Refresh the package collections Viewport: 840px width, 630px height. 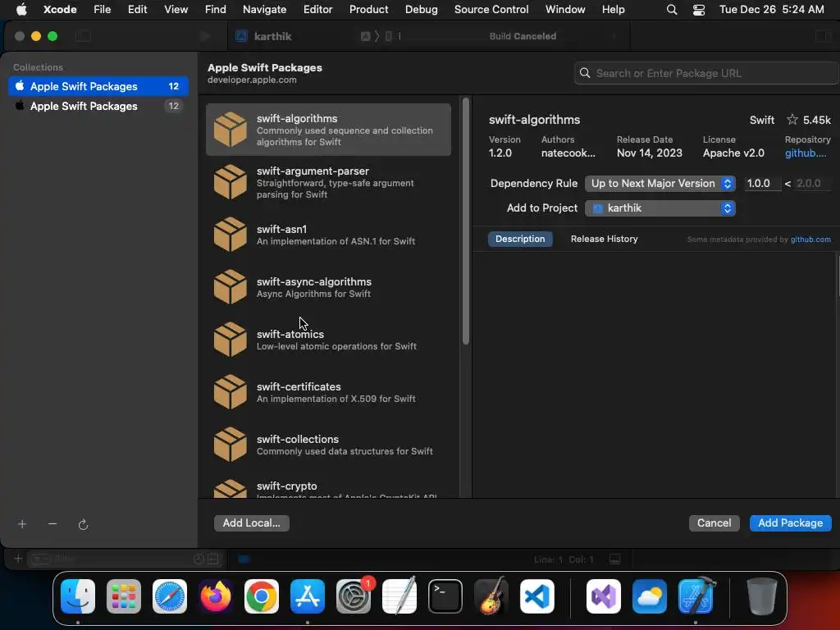click(83, 524)
